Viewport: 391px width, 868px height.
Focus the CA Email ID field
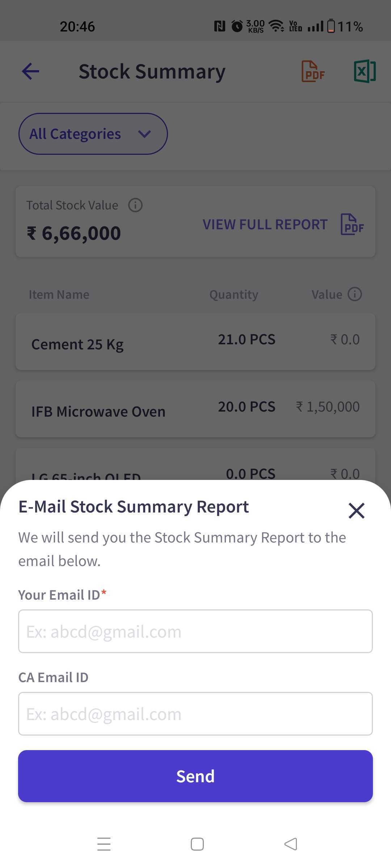tap(195, 714)
